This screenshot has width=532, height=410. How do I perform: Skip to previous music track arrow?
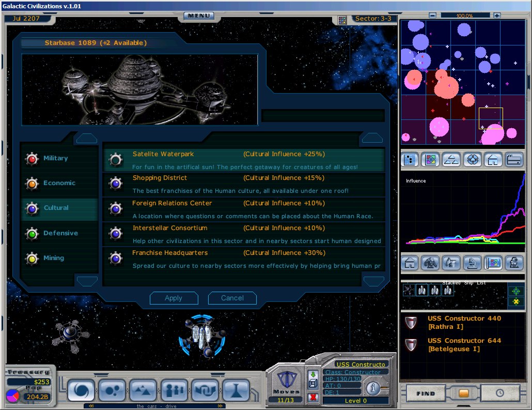[x=91, y=406]
